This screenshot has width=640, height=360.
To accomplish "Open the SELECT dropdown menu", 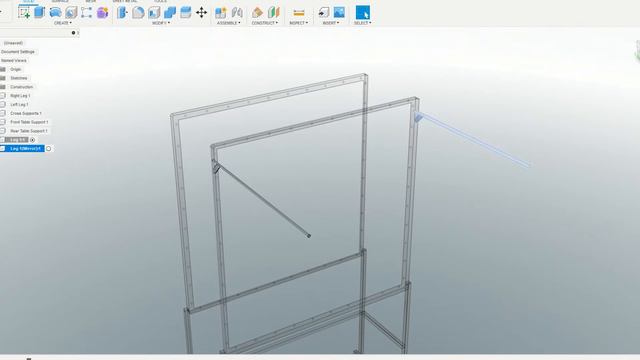I will coord(362,23).
